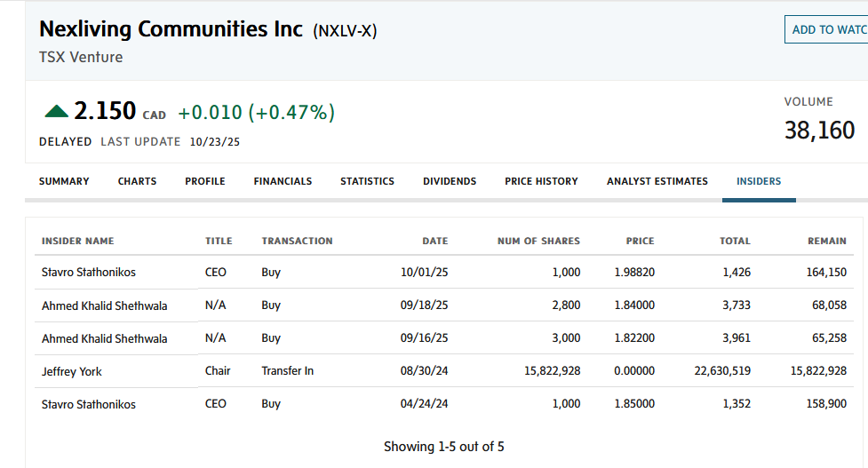The height and width of the screenshot is (468, 868).
Task: Click the date 10/01/25
Action: pyautogui.click(x=425, y=272)
